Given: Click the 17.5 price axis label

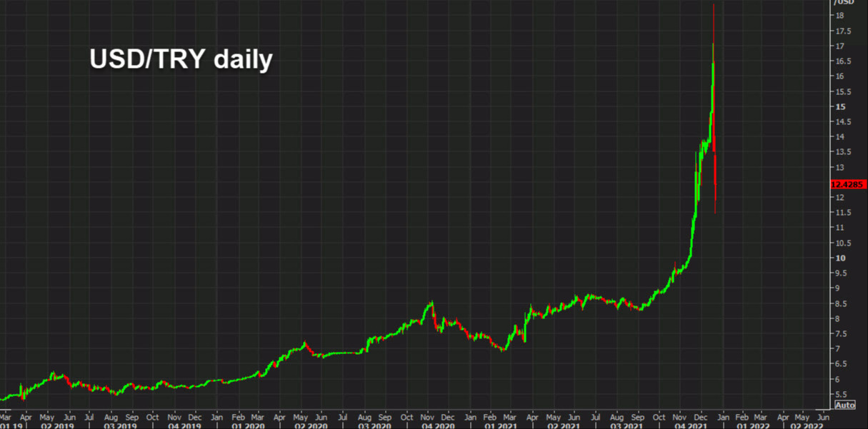Looking at the screenshot, I should tap(844, 31).
